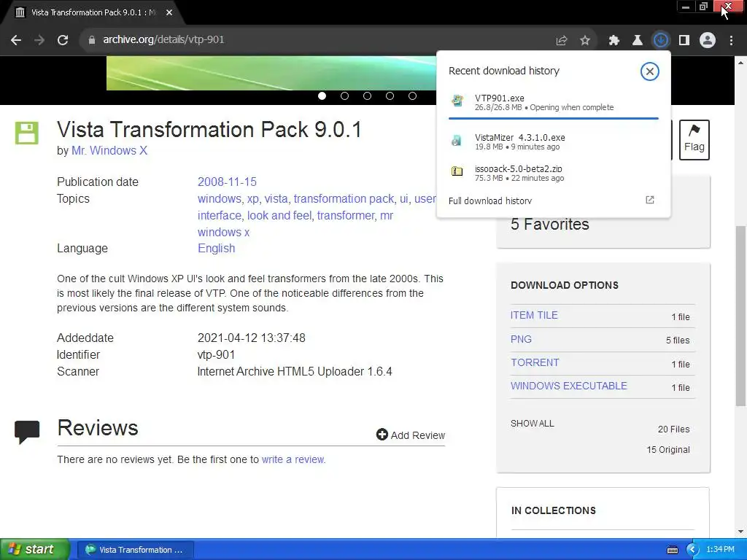Select Vista Transformation taskbar button
747x560 pixels.
(135, 550)
